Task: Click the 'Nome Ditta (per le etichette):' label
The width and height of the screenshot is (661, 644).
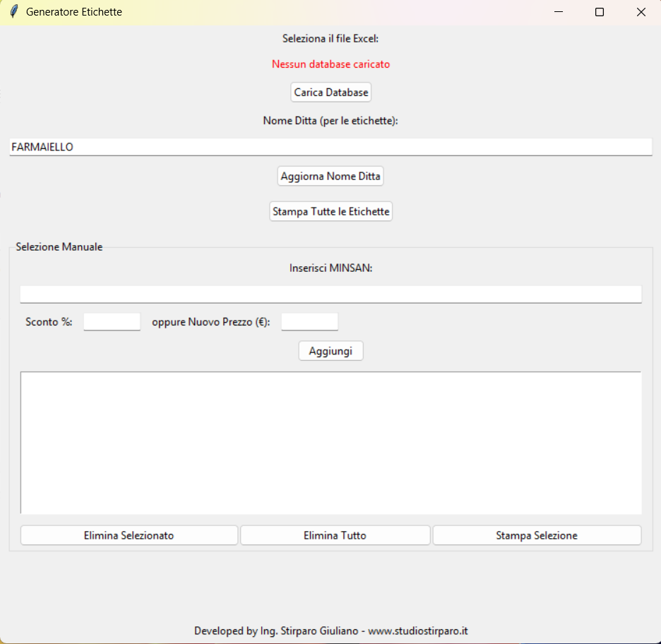Action: click(330, 121)
